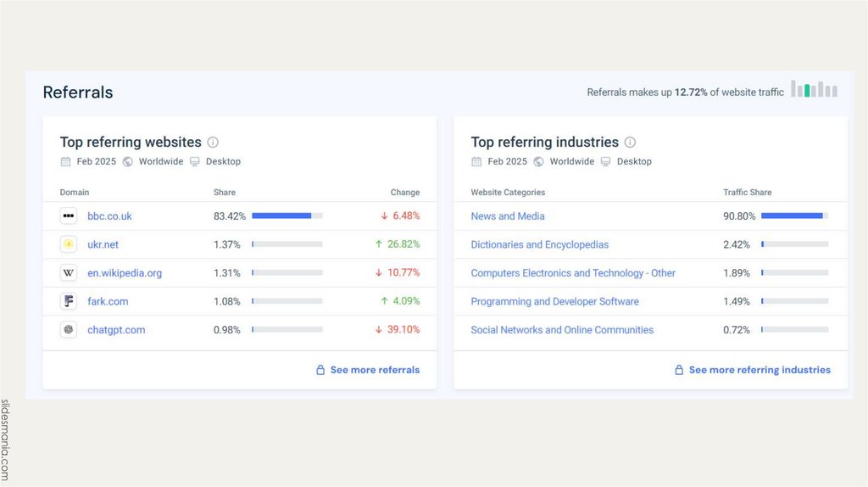The width and height of the screenshot is (868, 487).
Task: Click info icon beside Top referring websites
Action: [x=214, y=143]
